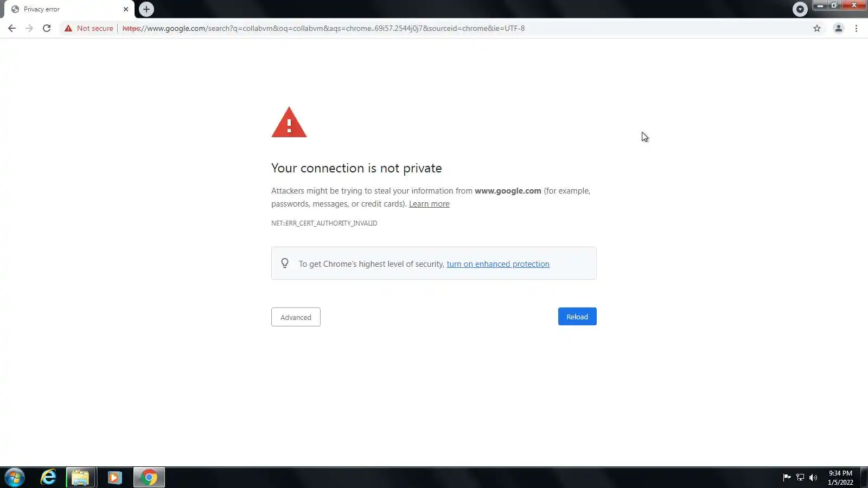Click the Action Center flag tray icon

[787, 478]
